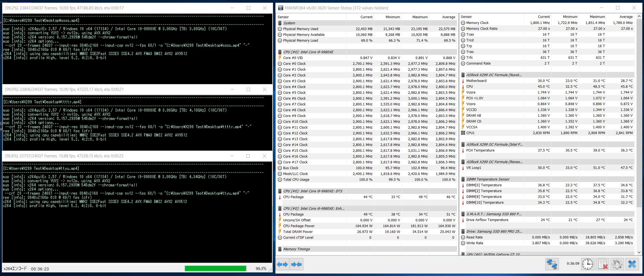Open the remote network monitors icon

click(x=552, y=264)
